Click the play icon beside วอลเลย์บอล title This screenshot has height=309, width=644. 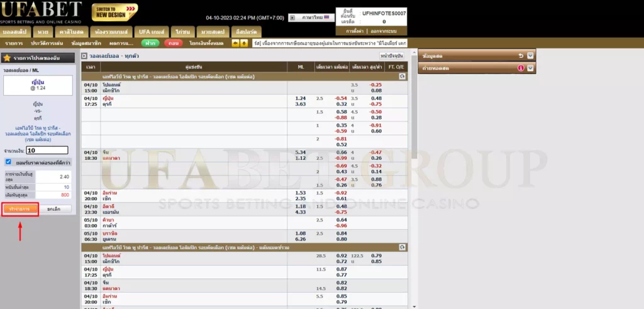pyautogui.click(x=85, y=56)
